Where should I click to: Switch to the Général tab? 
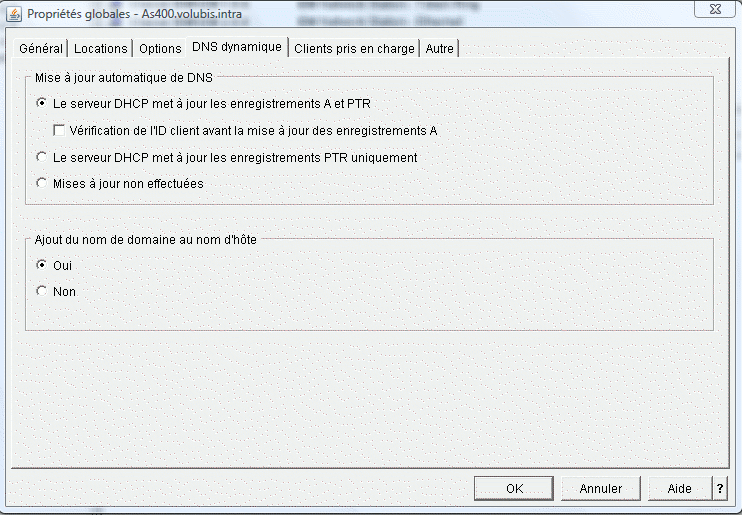click(x=41, y=48)
